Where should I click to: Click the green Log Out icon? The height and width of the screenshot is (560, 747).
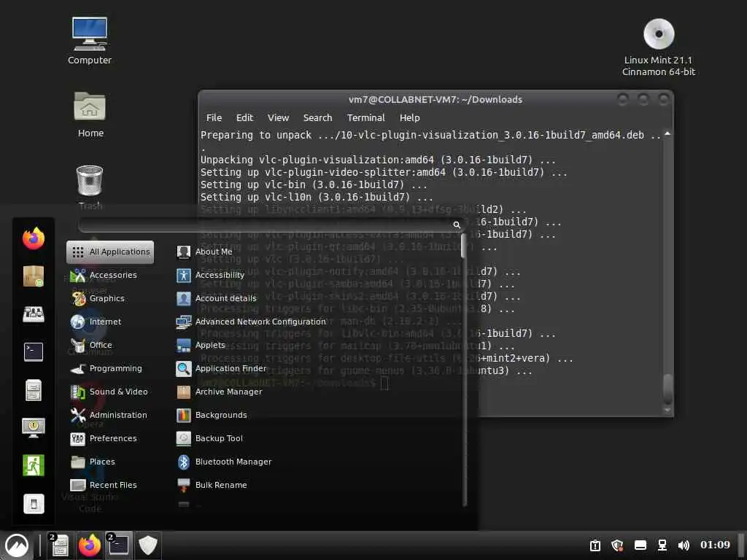(x=34, y=465)
